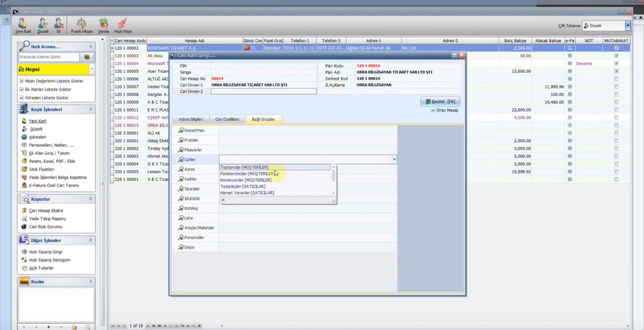This screenshot has width=644, height=330.
Task: Click the Personeller group button
Action: click(x=195, y=237)
